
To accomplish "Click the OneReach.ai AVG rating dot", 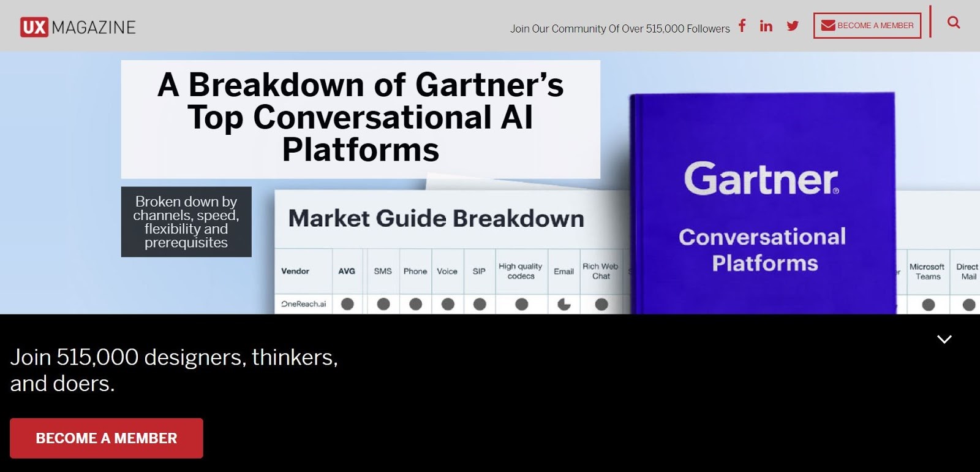I will (347, 304).
